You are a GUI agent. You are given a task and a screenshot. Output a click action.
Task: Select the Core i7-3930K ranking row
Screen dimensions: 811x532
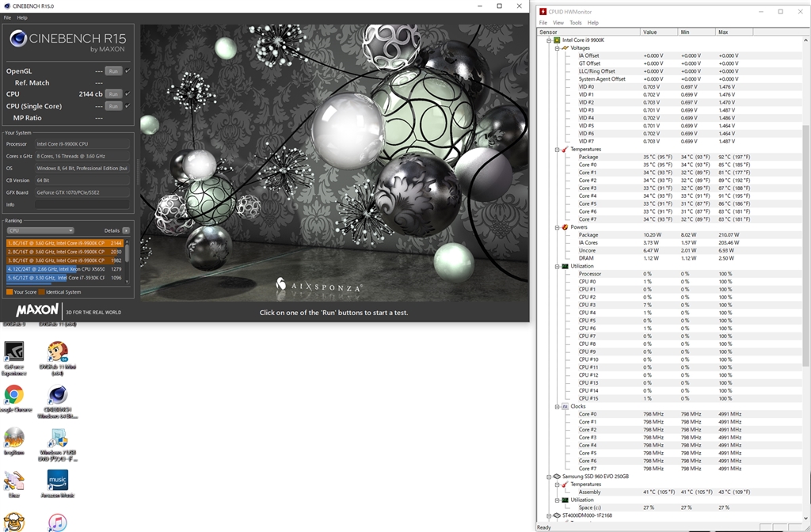(65, 278)
